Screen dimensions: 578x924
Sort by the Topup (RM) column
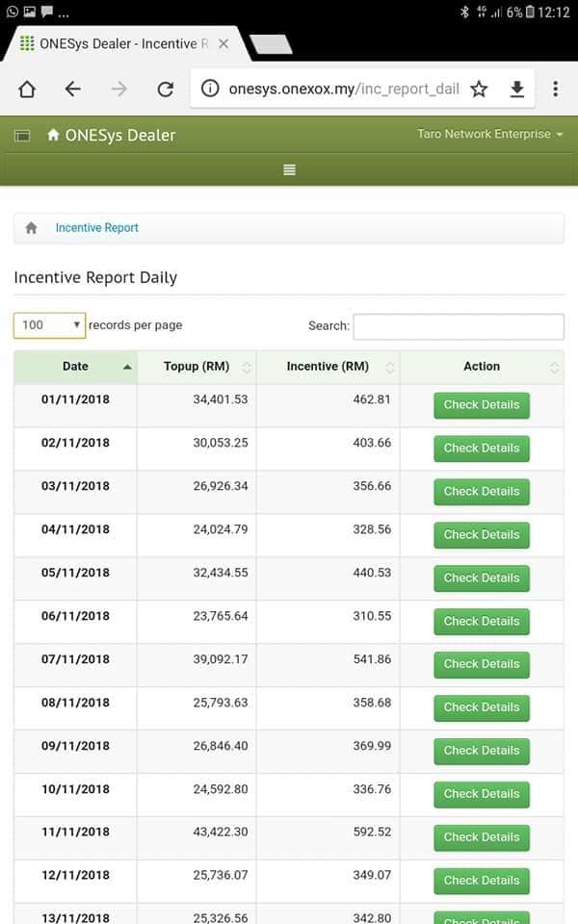[x=197, y=367]
